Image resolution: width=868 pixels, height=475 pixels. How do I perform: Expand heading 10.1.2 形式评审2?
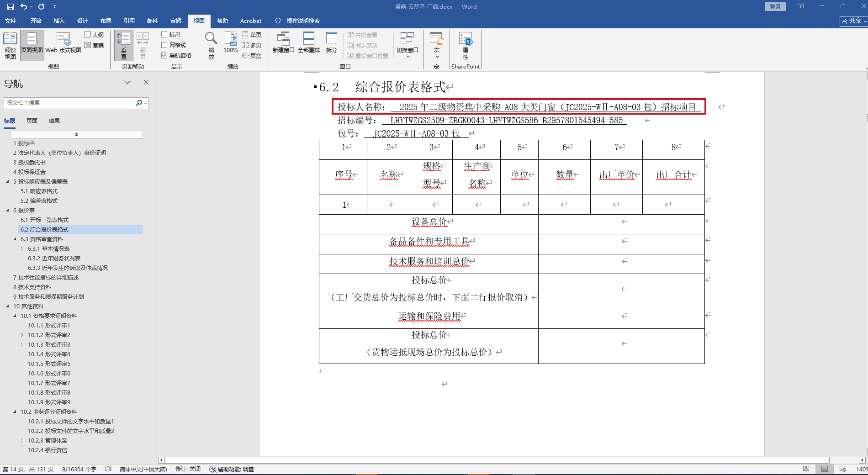[22, 335]
